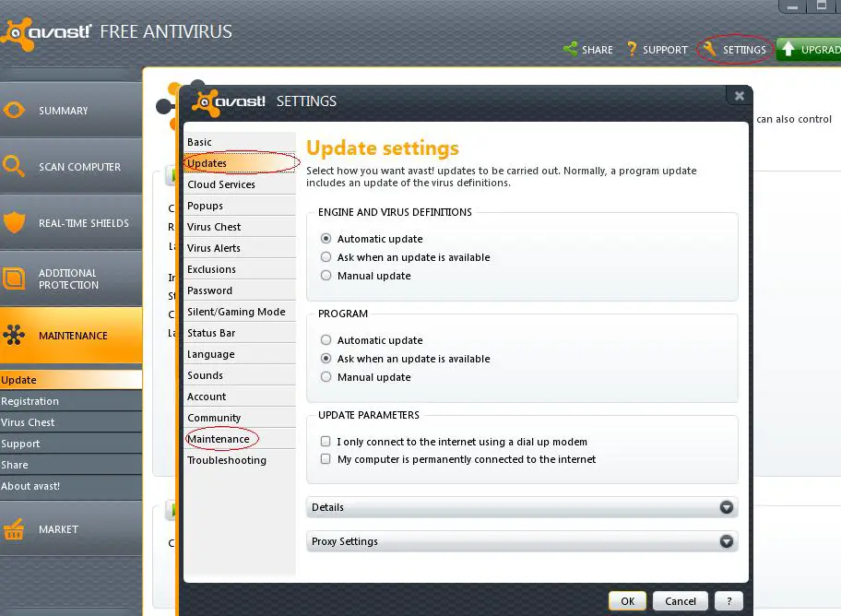Open Language settings category
This screenshot has width=841, height=616.
tap(239, 354)
